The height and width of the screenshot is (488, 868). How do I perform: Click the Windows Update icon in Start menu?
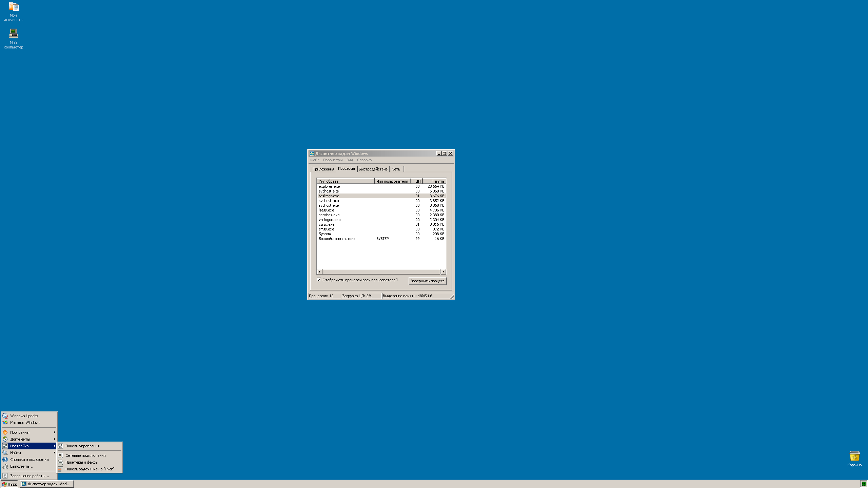point(5,416)
